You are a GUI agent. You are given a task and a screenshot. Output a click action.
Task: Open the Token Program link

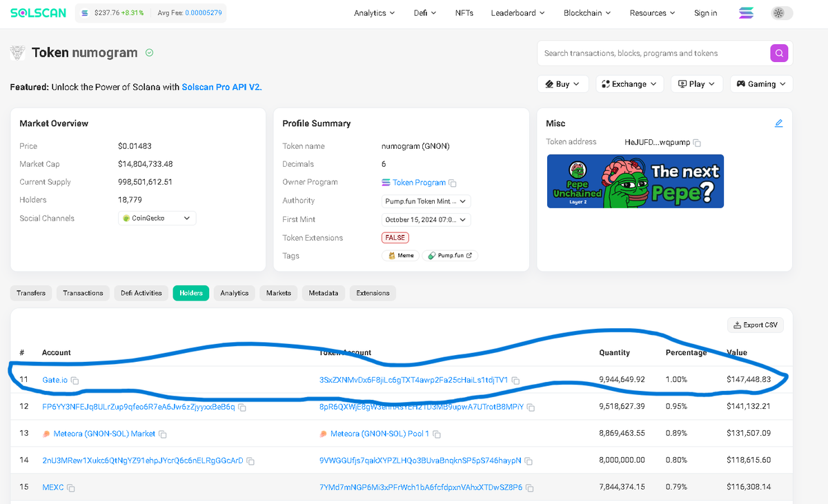419,183
